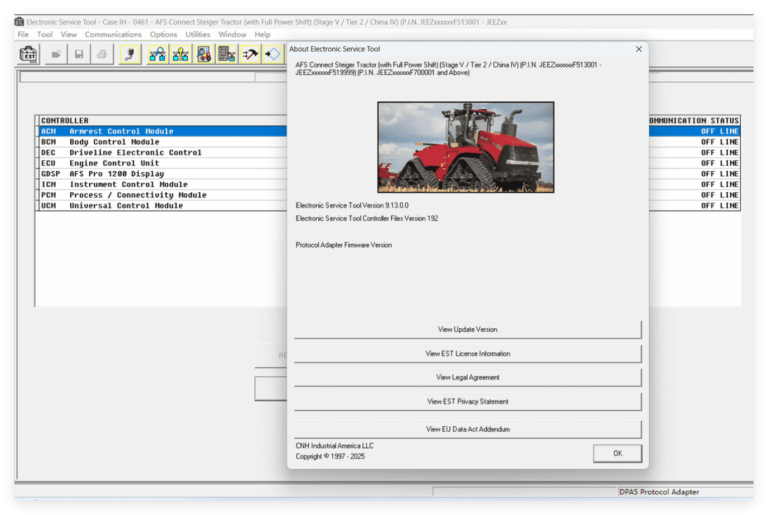Click the network lightbulb toolbar icon

click(180, 54)
